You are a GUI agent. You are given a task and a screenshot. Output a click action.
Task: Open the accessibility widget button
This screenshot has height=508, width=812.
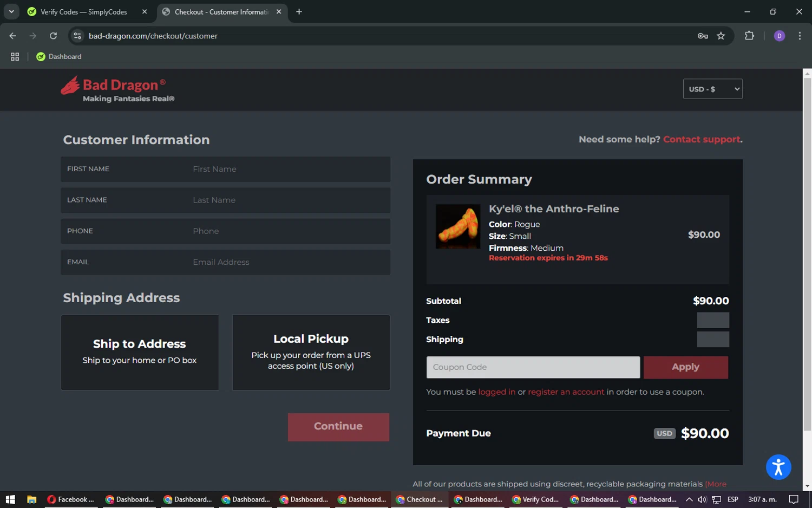[x=778, y=467]
